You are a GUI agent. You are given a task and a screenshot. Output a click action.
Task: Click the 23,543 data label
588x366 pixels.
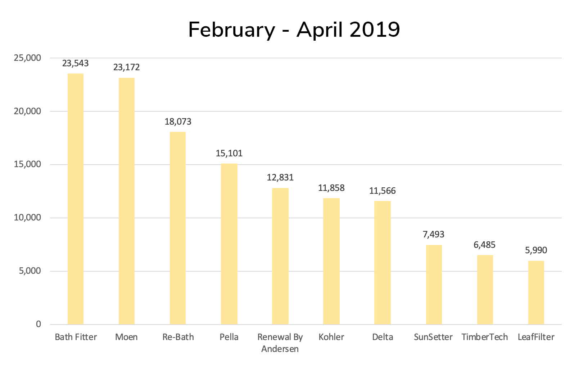75,63
